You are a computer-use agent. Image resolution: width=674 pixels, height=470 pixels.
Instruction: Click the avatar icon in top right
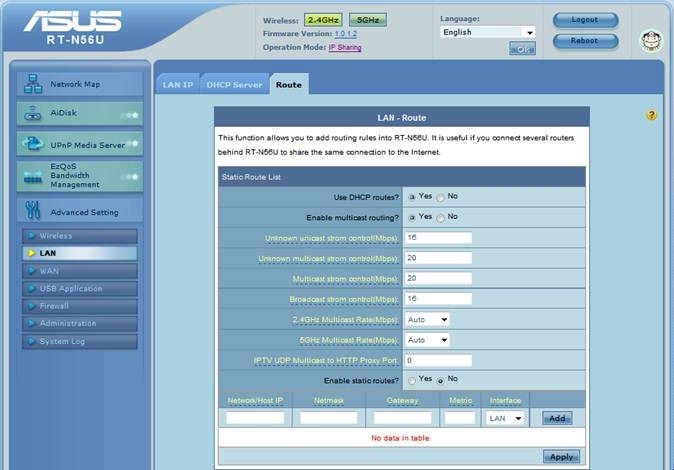(x=651, y=41)
